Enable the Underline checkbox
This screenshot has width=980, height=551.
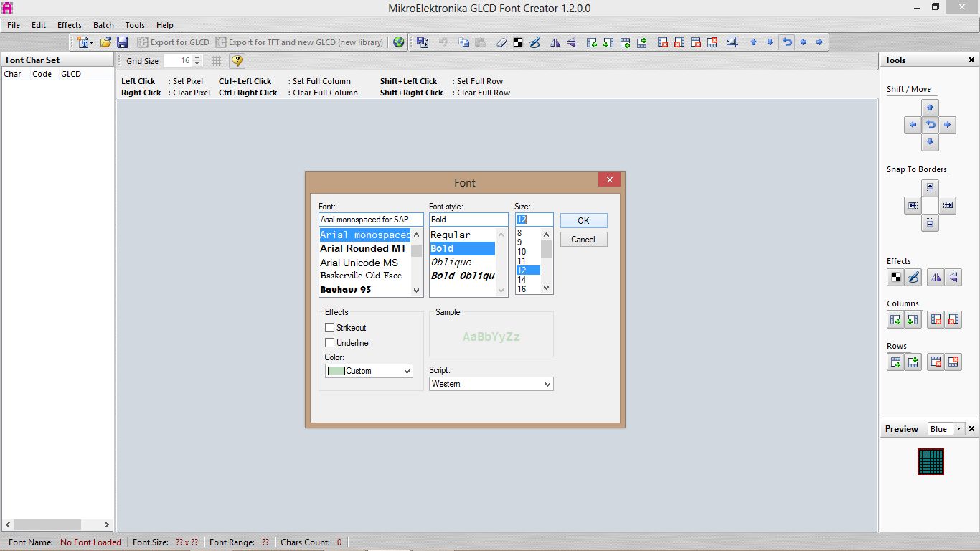(330, 343)
